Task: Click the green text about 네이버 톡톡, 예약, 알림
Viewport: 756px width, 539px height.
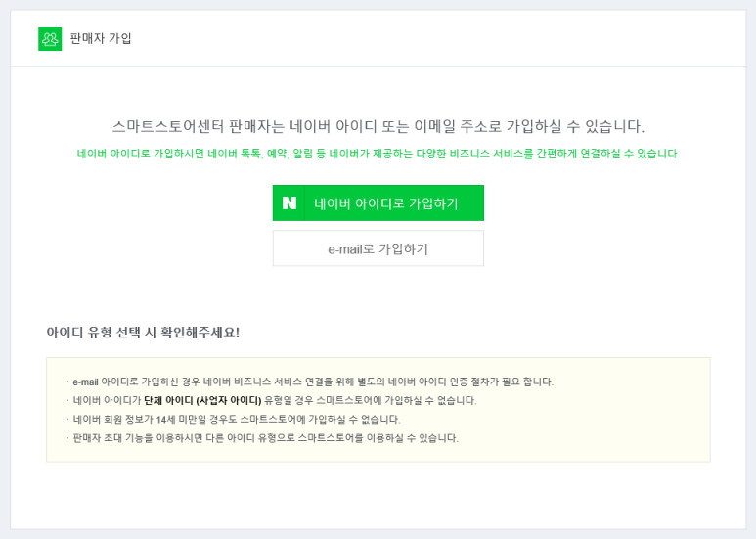Action: pos(378,154)
